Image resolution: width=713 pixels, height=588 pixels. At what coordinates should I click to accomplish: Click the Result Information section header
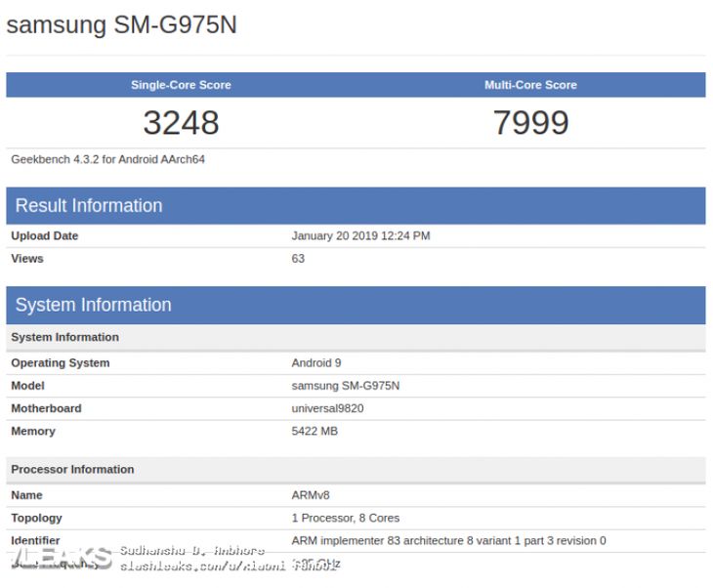pyautogui.click(x=356, y=205)
